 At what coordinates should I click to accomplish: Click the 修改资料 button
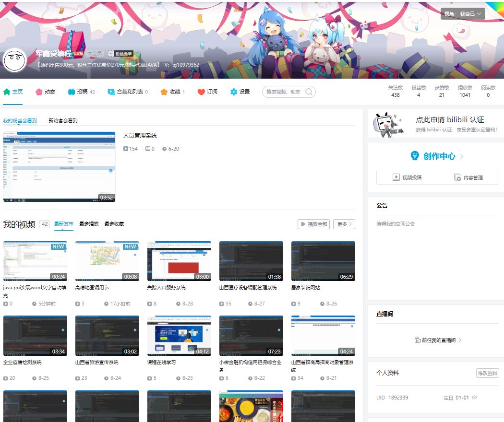pyautogui.click(x=488, y=373)
